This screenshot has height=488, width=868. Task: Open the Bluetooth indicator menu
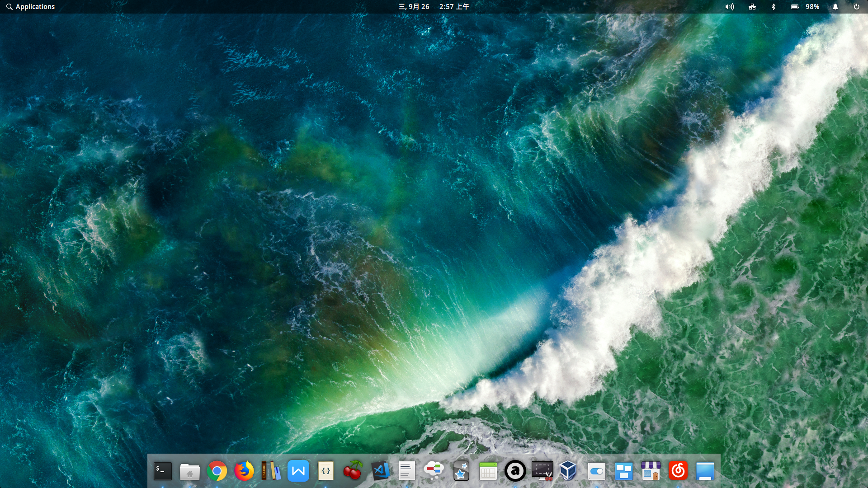point(773,7)
